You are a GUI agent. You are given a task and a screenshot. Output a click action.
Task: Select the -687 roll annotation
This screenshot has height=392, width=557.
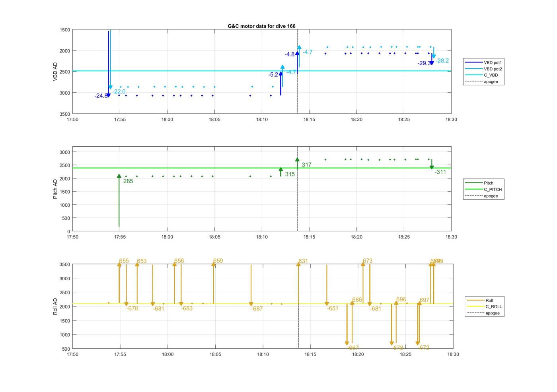[257, 309]
